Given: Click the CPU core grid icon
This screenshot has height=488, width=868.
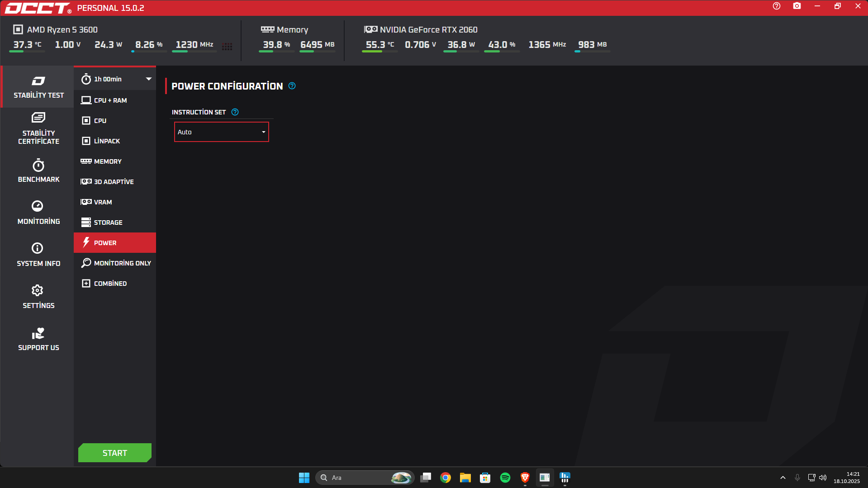Looking at the screenshot, I should pos(227,47).
